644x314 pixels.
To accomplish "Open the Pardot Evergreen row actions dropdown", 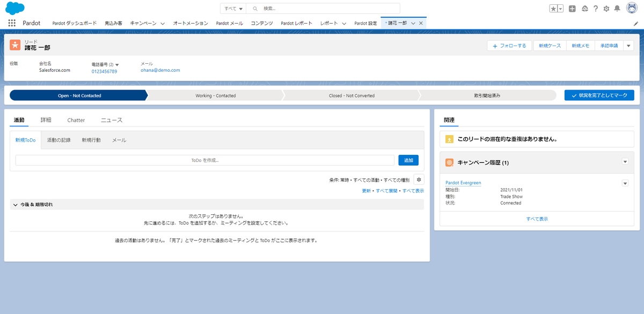I will click(x=625, y=183).
